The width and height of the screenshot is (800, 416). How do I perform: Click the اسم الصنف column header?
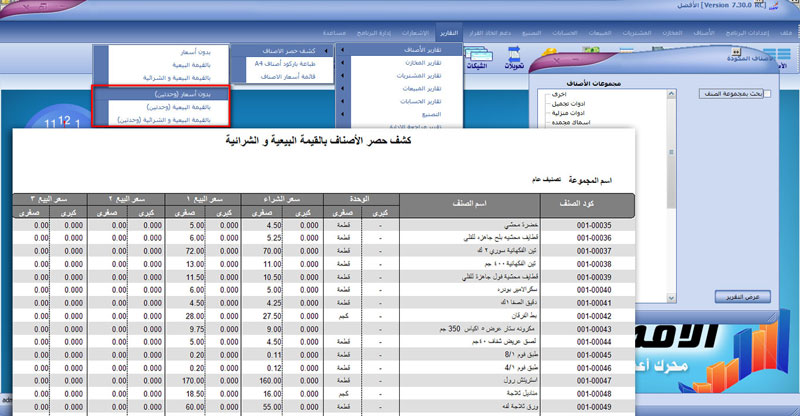click(x=469, y=203)
